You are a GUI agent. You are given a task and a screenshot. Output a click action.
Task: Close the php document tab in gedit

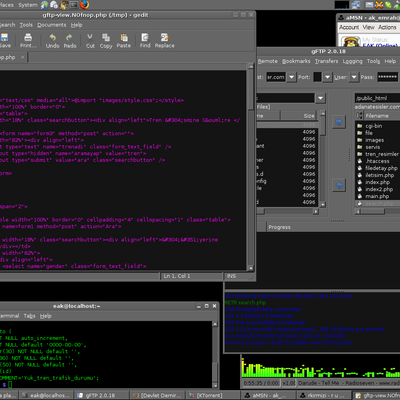tap(22, 57)
